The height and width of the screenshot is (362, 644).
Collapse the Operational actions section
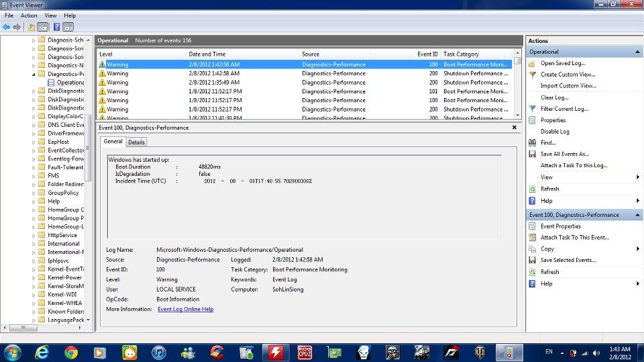637,52
